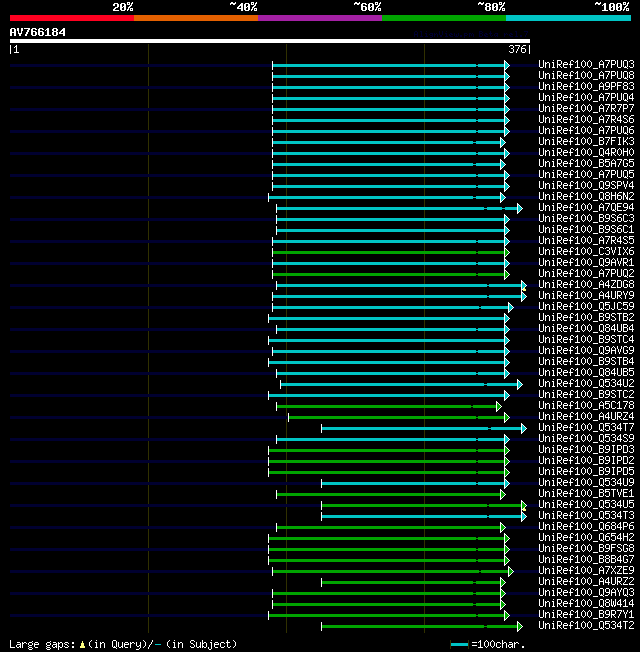Click the UniRef100_B9STB2 label
Viewport: 640px width, 652px height.
click(x=586, y=317)
